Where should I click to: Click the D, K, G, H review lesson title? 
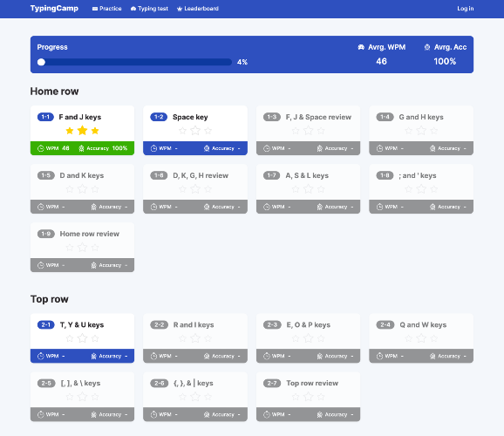[x=201, y=175]
